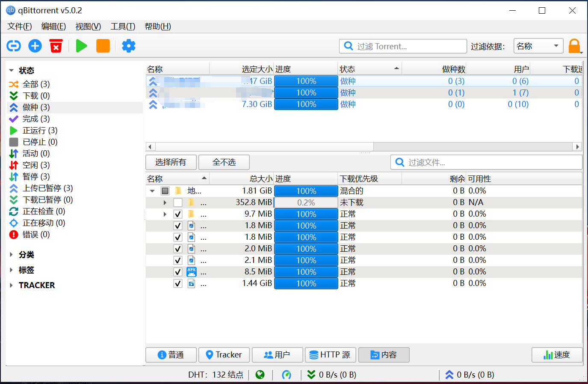Switch to the 用户 tab
Viewport: 588px width, 384px height.
[x=278, y=355]
